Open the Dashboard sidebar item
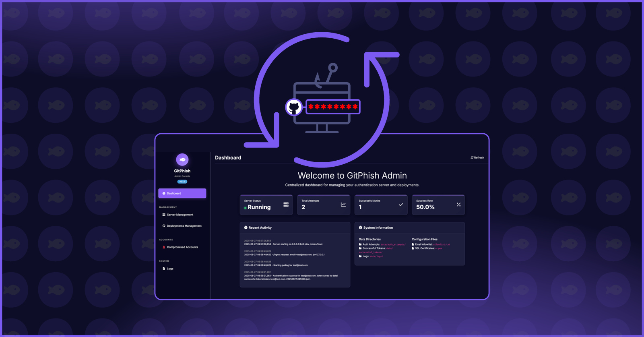Image resolution: width=644 pixels, height=337 pixels. (182, 193)
